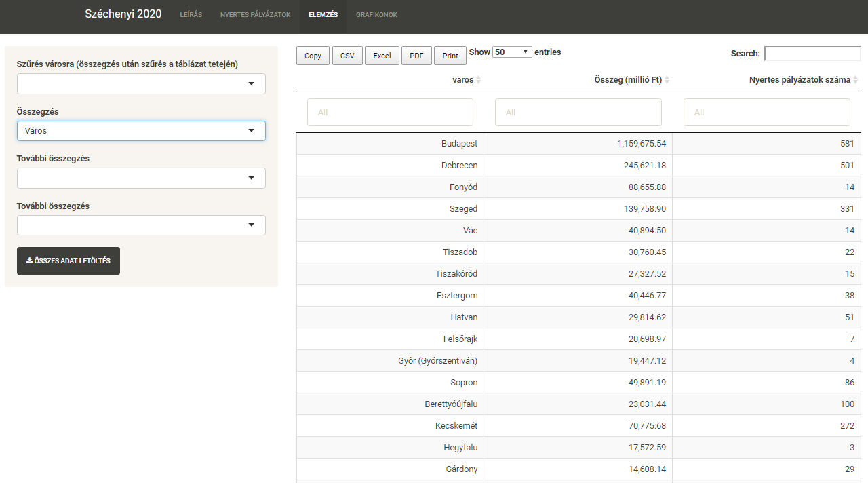
Task: Click the Copy export button
Action: tap(313, 56)
